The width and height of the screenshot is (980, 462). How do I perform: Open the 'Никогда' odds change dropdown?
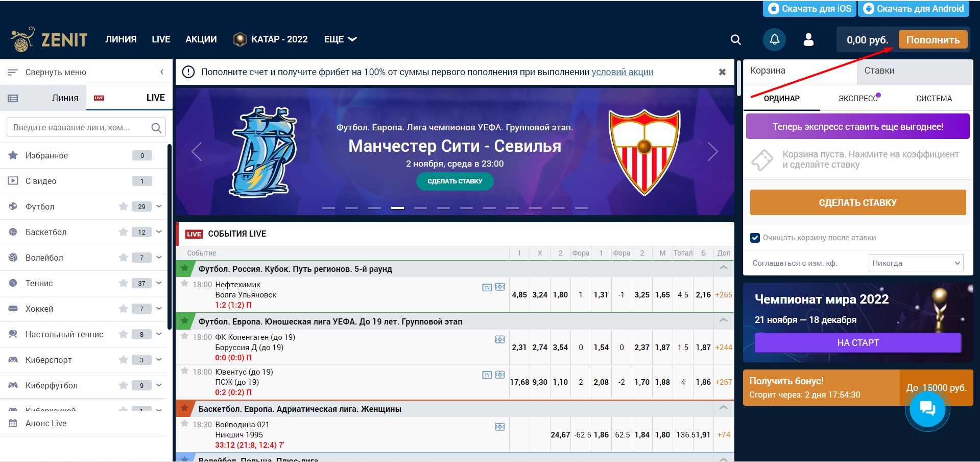[x=916, y=263]
